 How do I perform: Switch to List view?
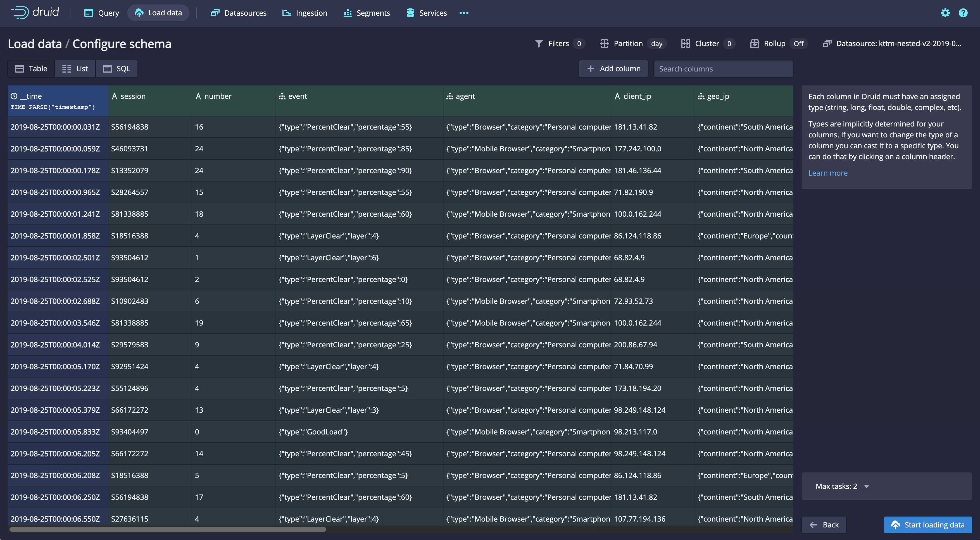click(75, 68)
